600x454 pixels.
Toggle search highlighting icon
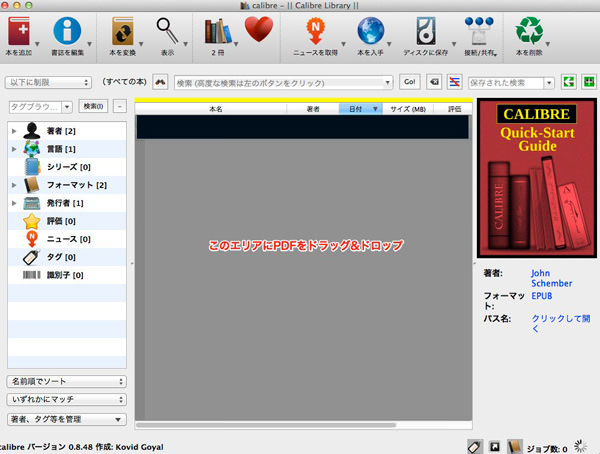coord(455,82)
